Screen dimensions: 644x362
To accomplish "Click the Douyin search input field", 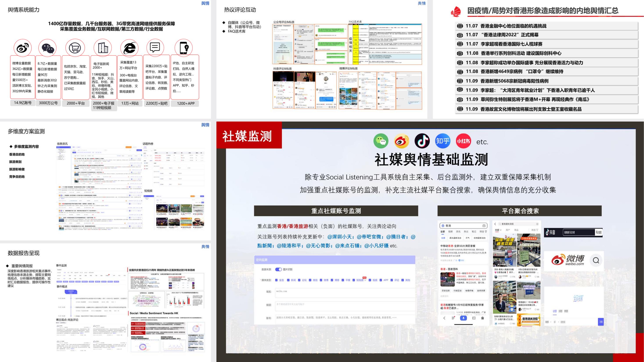I will [579, 232].
